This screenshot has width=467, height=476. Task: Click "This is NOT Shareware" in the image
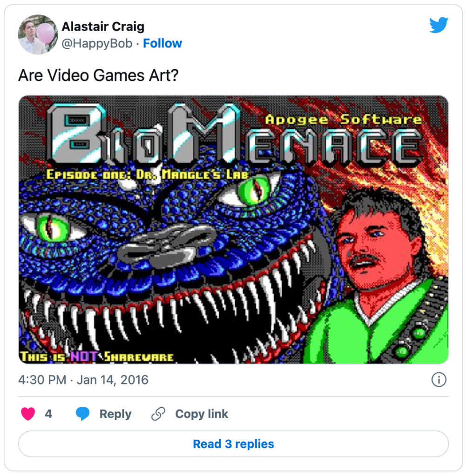click(97, 356)
